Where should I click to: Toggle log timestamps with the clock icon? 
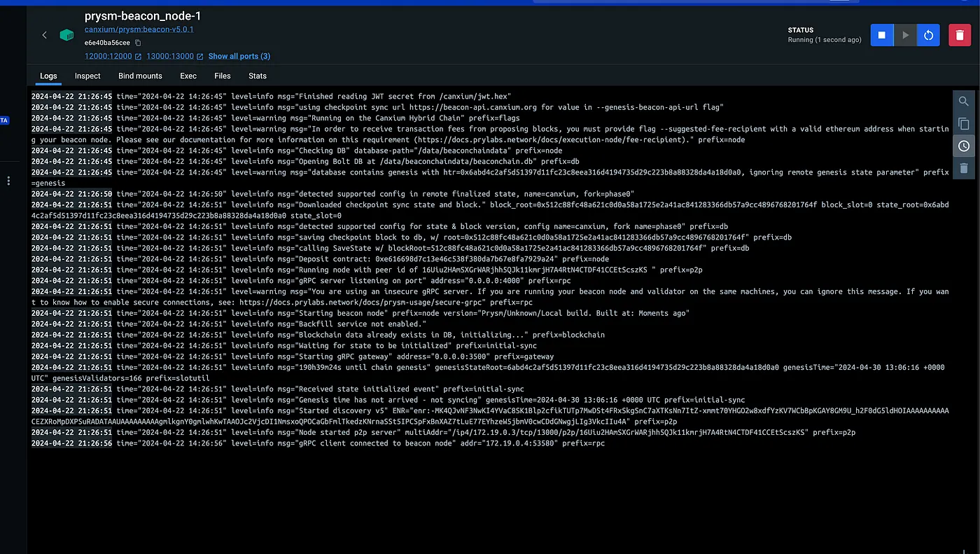(964, 146)
